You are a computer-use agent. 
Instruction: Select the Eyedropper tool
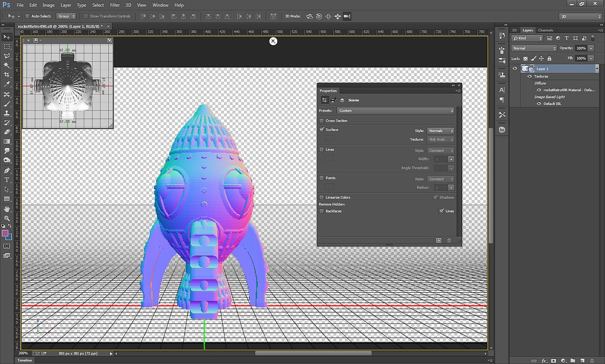click(7, 84)
